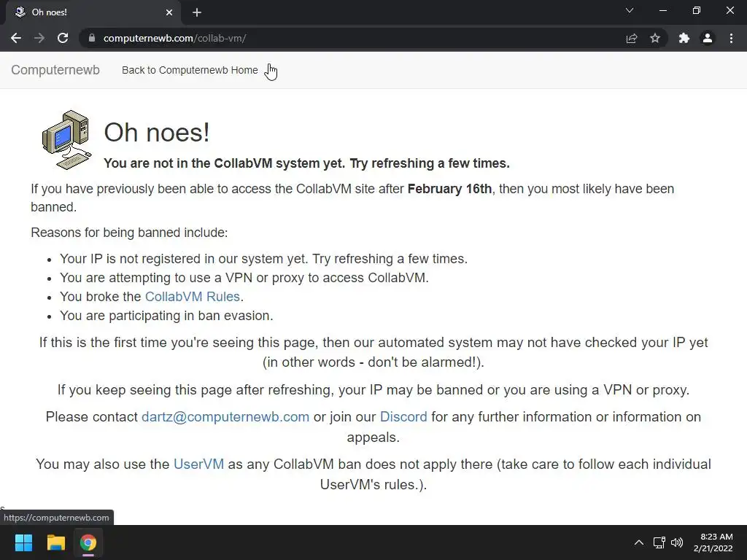The width and height of the screenshot is (747, 560).
Task: Expand the tab search chevron
Action: tap(630, 10)
